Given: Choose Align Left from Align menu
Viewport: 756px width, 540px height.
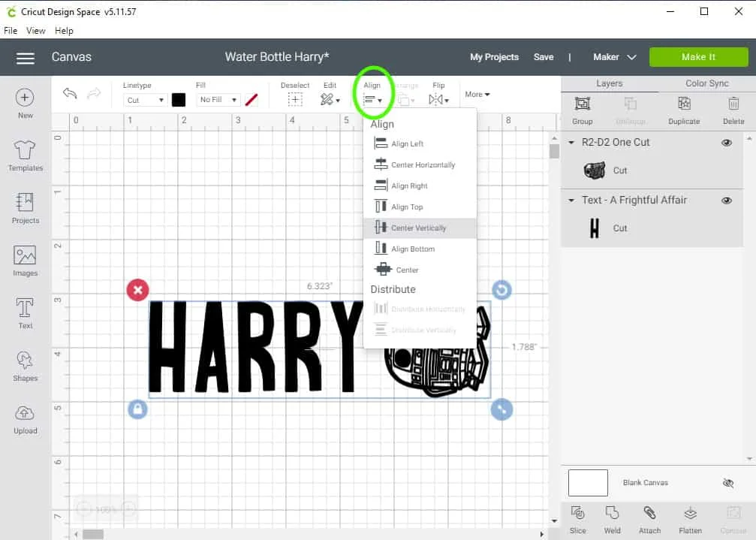Looking at the screenshot, I should [x=420, y=143].
